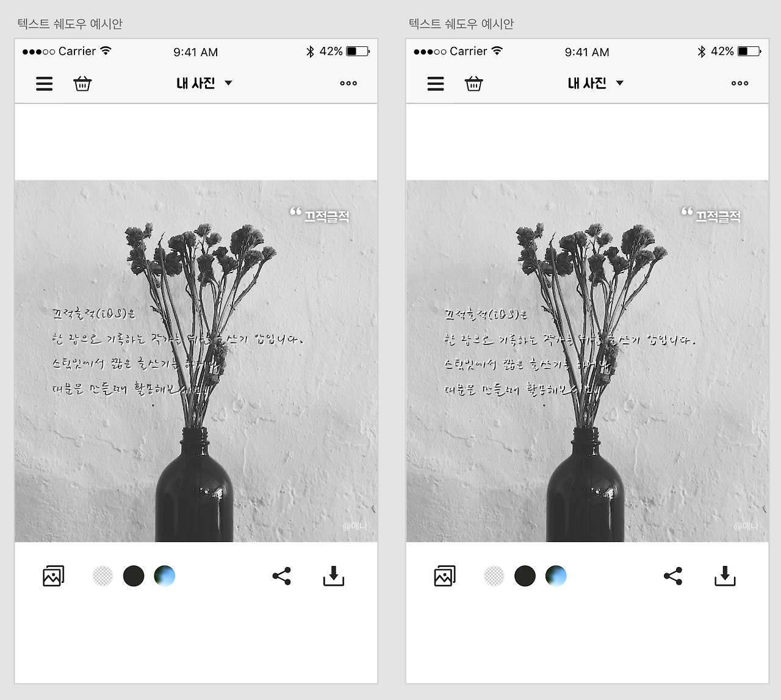Tap the three-dot more icon in right mockup
The height and width of the screenshot is (700, 781).
click(x=740, y=84)
